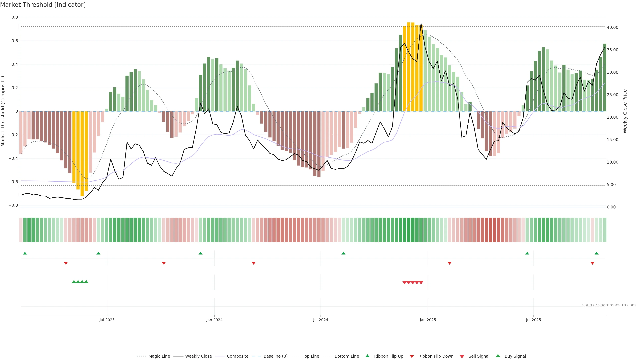Click the Sell Signal legend icon
Image resolution: width=644 pixels, height=362 pixels.
pyautogui.click(x=462, y=356)
